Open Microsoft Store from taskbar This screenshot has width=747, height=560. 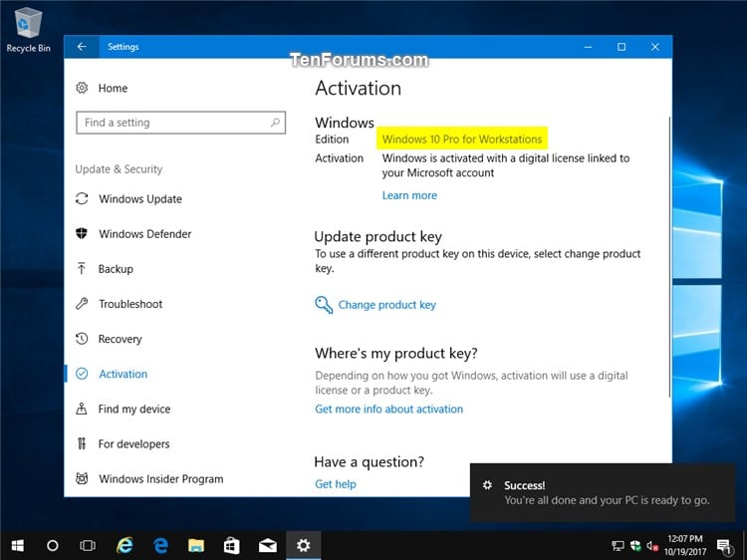(231, 545)
